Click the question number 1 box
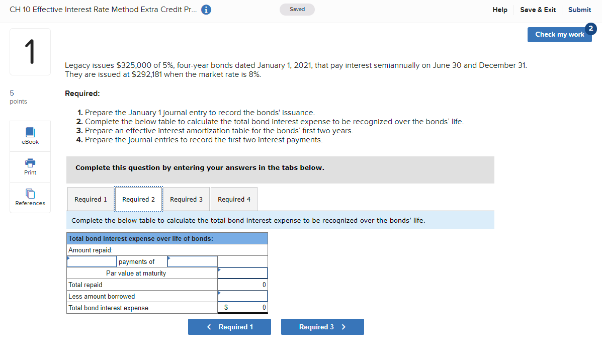 (x=30, y=52)
